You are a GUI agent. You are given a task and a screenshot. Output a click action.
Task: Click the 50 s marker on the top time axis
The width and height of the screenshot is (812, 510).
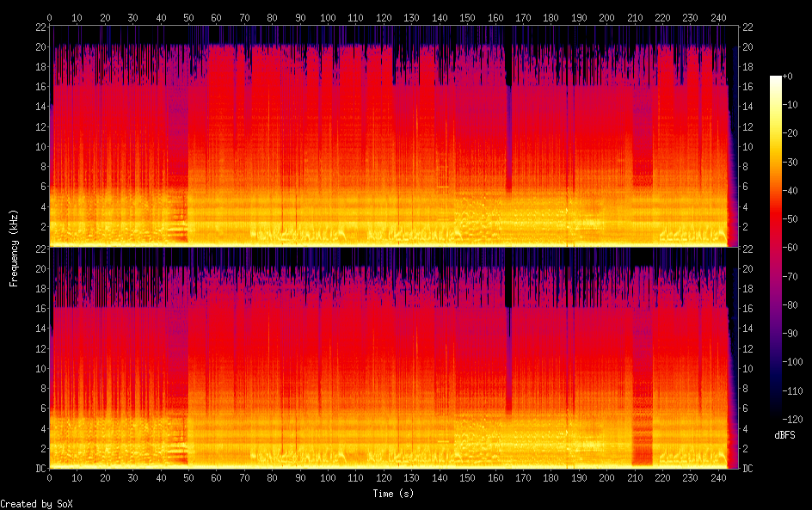(188, 17)
